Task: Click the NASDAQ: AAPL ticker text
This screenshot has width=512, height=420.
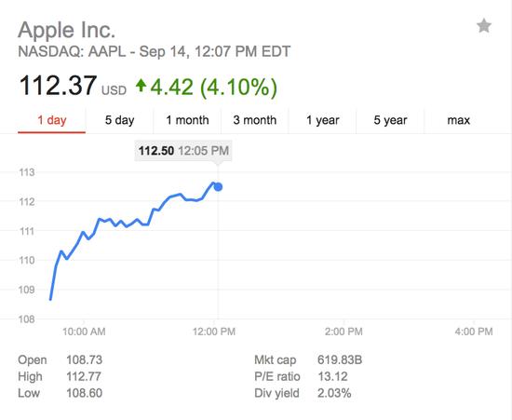Action: point(72,51)
